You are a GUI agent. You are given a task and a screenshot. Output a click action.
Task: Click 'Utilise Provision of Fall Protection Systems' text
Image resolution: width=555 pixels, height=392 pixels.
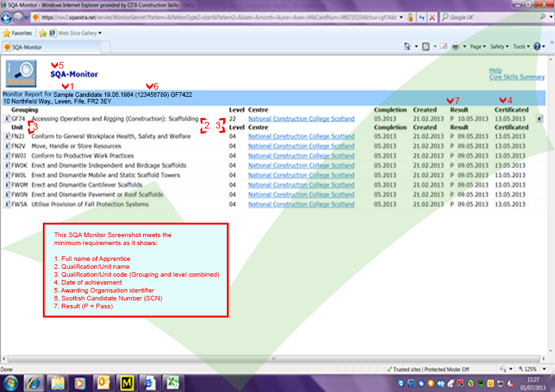click(x=90, y=204)
